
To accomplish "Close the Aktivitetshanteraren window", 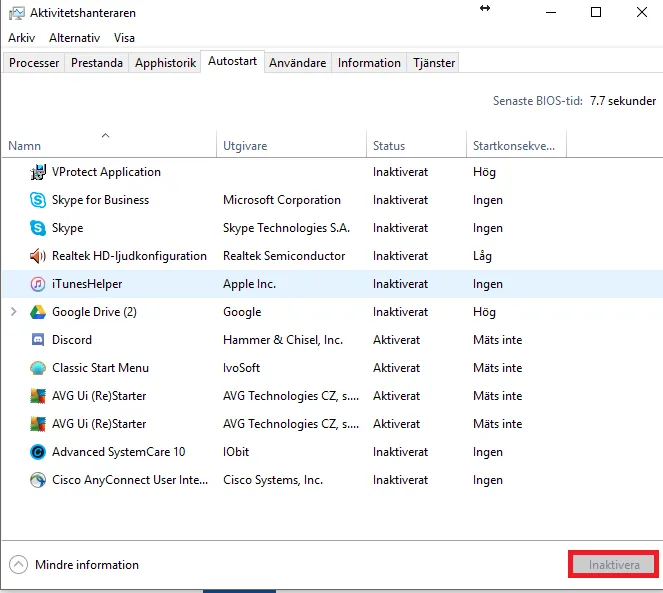I will 641,12.
